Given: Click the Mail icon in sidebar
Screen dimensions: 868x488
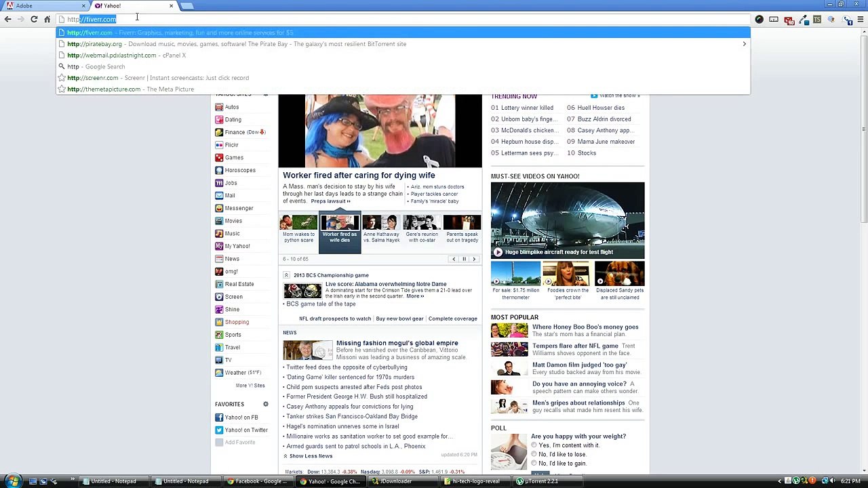Looking at the screenshot, I should point(219,195).
